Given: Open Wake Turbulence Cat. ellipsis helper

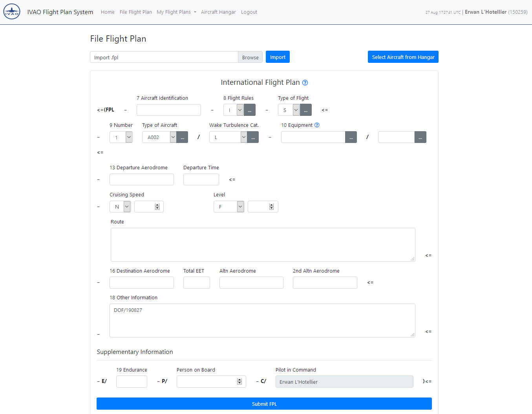Looking at the screenshot, I should [253, 137].
